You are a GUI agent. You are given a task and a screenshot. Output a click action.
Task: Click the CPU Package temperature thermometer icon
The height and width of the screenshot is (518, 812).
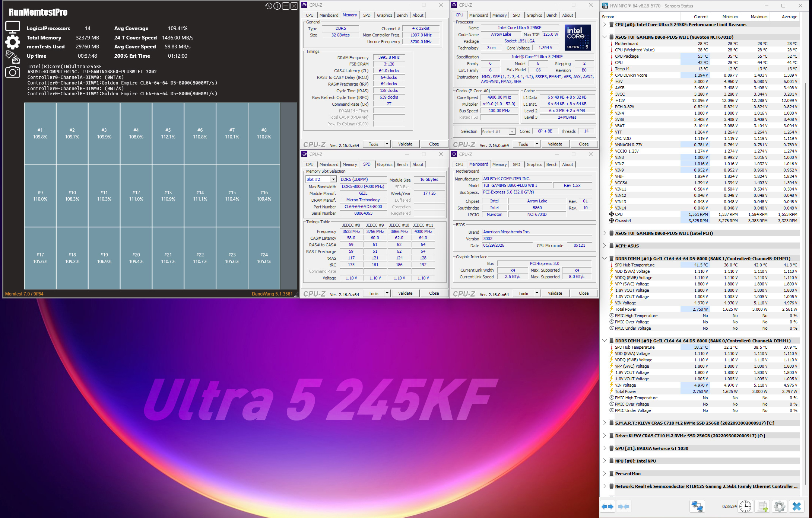point(611,56)
